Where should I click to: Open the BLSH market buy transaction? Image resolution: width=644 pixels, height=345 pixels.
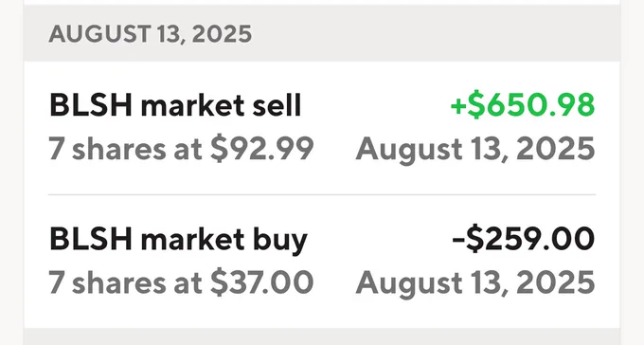pos(322,262)
